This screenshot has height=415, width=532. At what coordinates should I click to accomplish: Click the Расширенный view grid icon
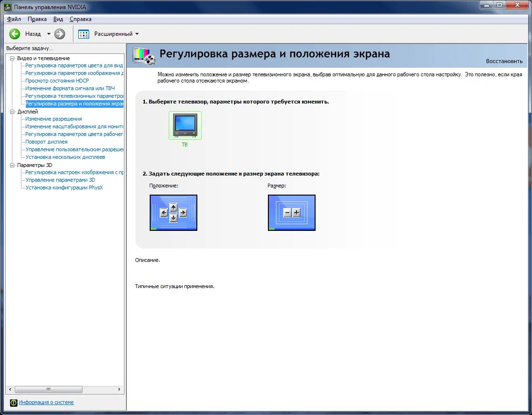pyautogui.click(x=83, y=34)
